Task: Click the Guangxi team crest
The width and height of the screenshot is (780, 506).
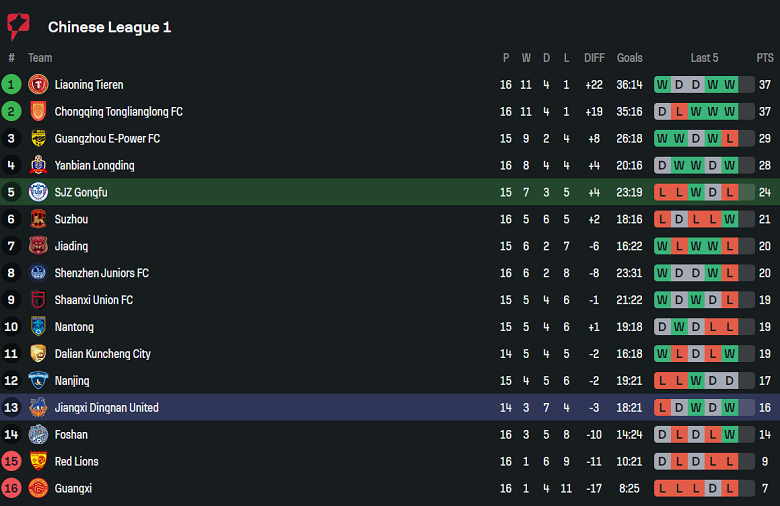Action: click(x=38, y=488)
